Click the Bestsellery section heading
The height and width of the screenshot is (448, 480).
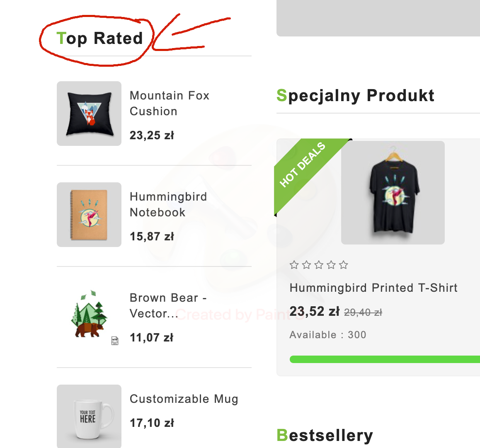[x=325, y=435]
